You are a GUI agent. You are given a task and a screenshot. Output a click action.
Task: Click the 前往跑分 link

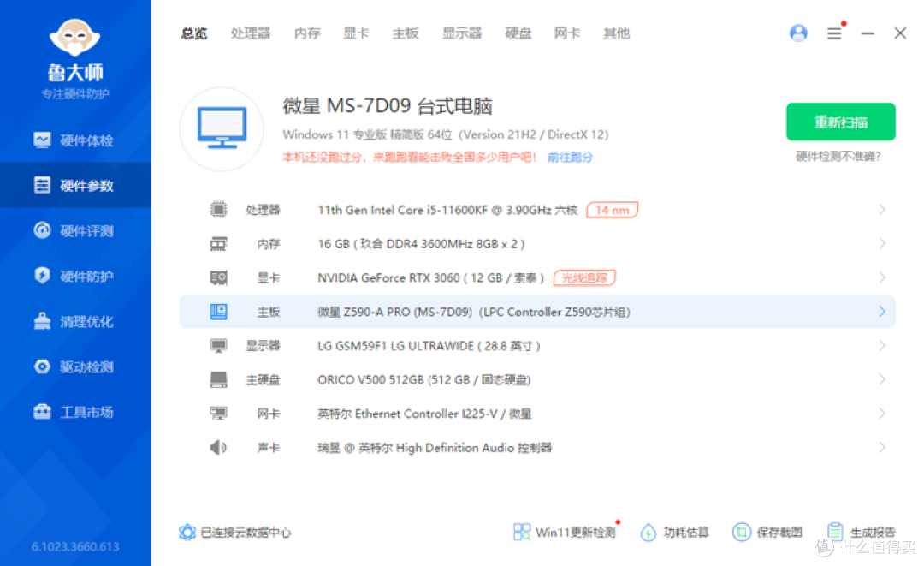point(571,158)
